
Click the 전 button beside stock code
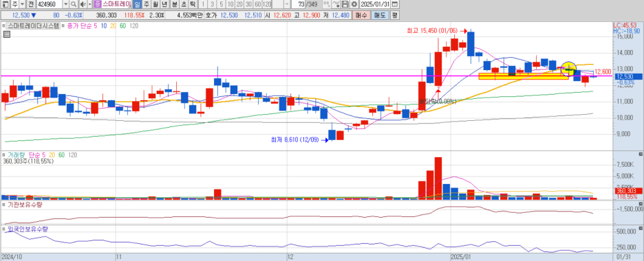pos(31,5)
